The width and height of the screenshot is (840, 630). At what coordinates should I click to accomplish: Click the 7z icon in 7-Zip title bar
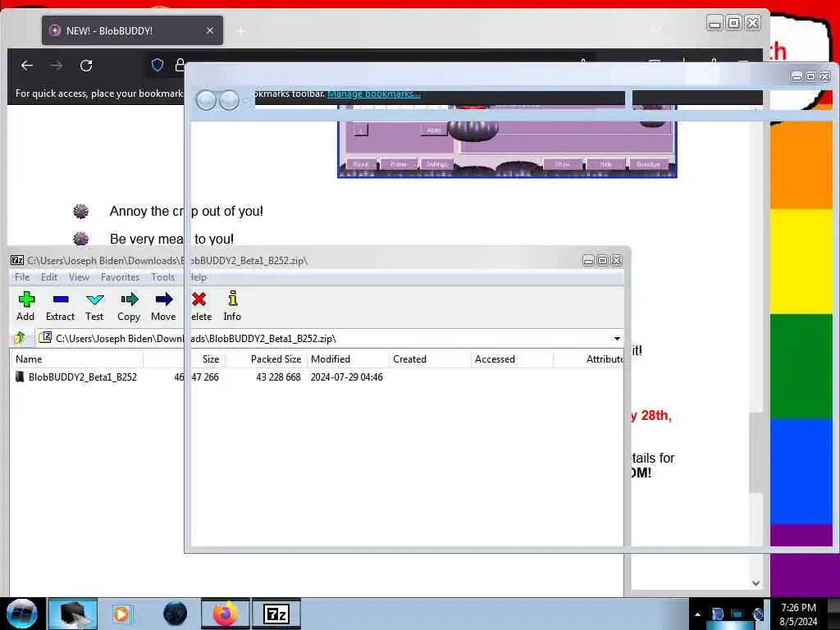(17, 260)
